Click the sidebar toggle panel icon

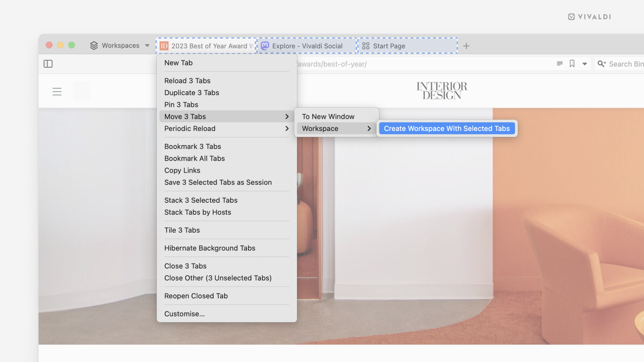48,64
